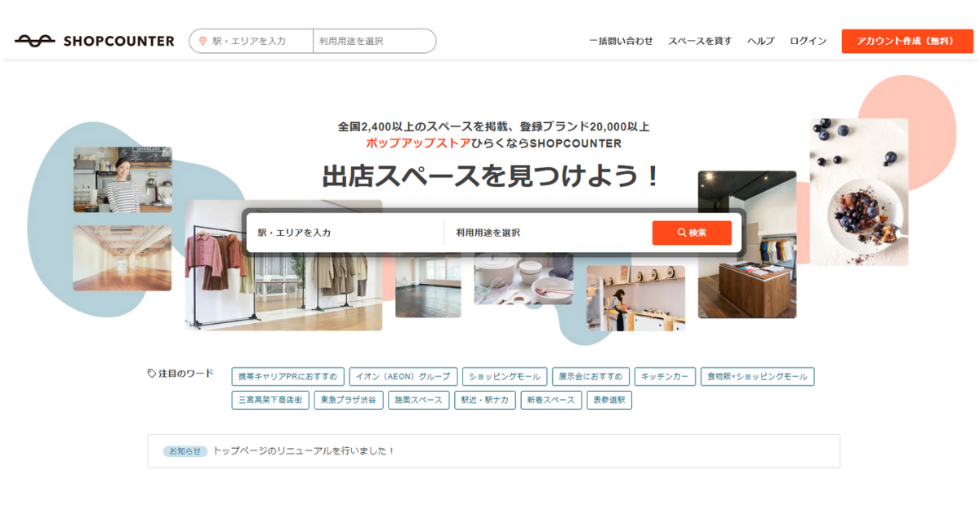The height and width of the screenshot is (514, 980).
Task: Click the 注目のワード tag icon
Action: [x=151, y=373]
